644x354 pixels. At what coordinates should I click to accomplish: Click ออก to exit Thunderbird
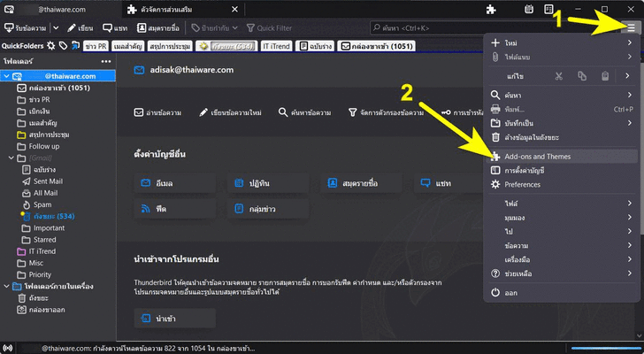(562, 293)
